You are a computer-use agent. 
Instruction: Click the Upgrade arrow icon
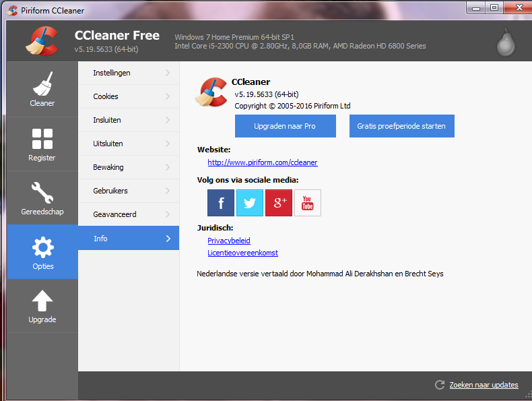click(x=42, y=301)
